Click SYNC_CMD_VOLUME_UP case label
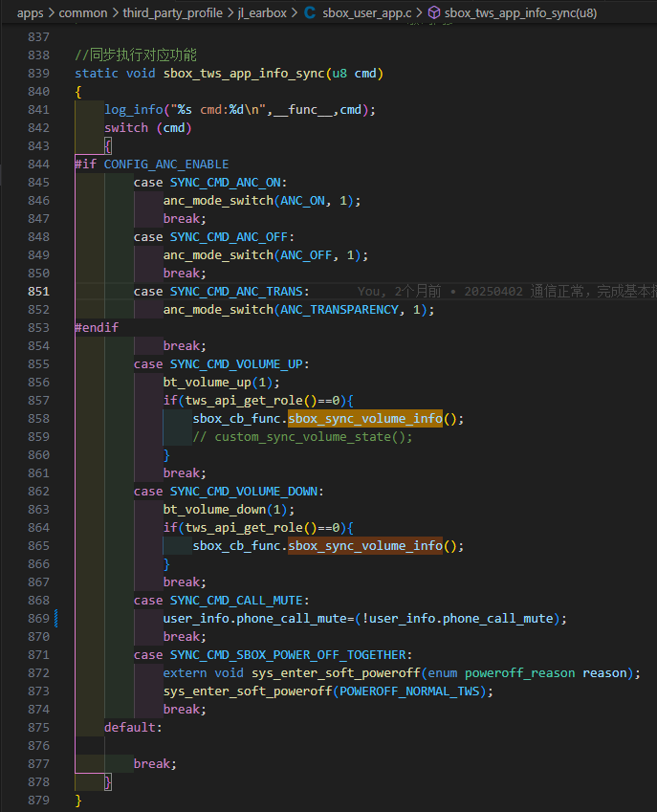Image resolution: width=657 pixels, height=812 pixels. pyautogui.click(x=236, y=364)
